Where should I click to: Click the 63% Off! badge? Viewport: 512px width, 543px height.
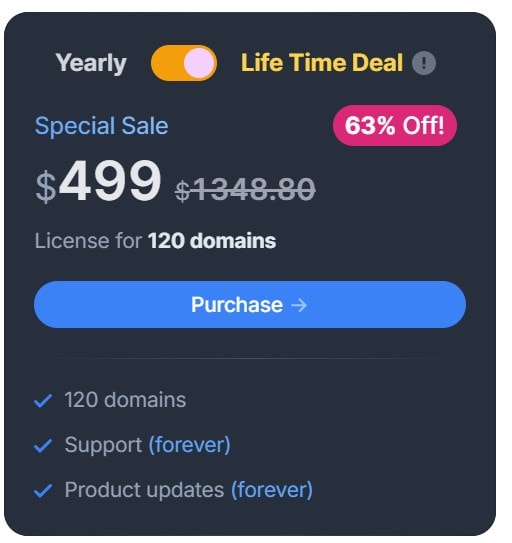coord(395,125)
